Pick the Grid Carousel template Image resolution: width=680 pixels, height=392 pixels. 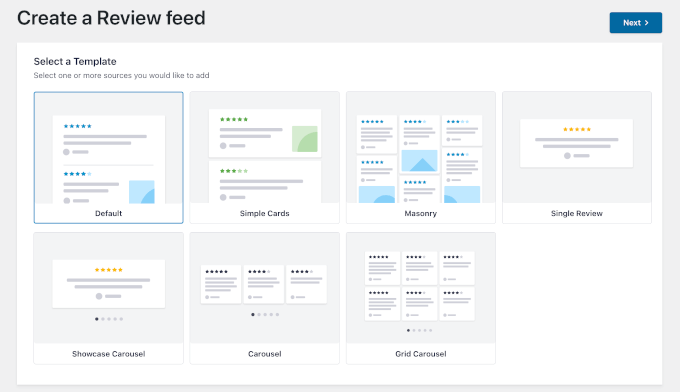[421, 298]
